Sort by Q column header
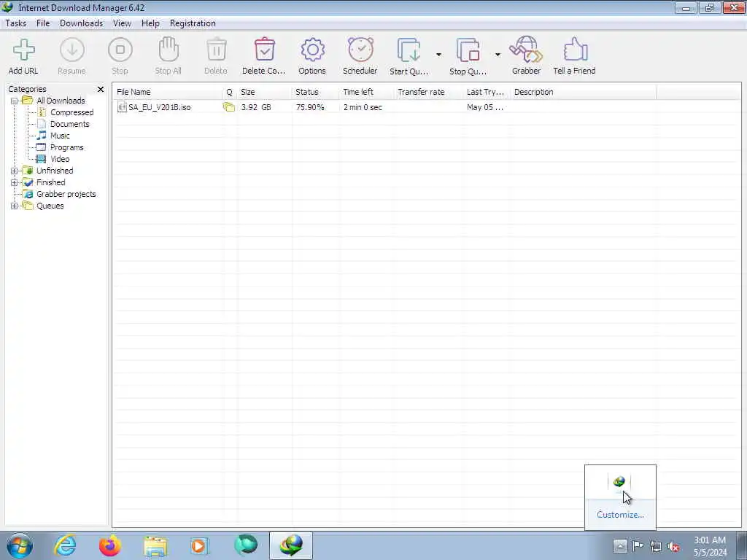The width and height of the screenshot is (747, 560). click(229, 92)
